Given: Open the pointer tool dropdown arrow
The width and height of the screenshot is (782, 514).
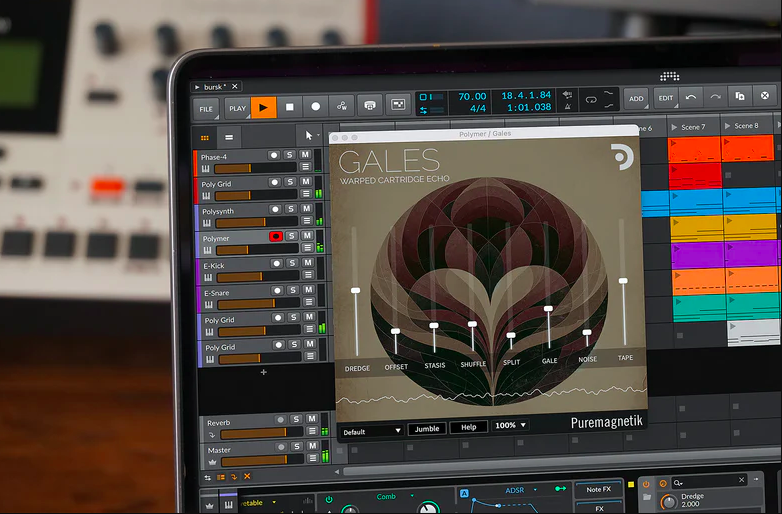Looking at the screenshot, I should tap(318, 136).
